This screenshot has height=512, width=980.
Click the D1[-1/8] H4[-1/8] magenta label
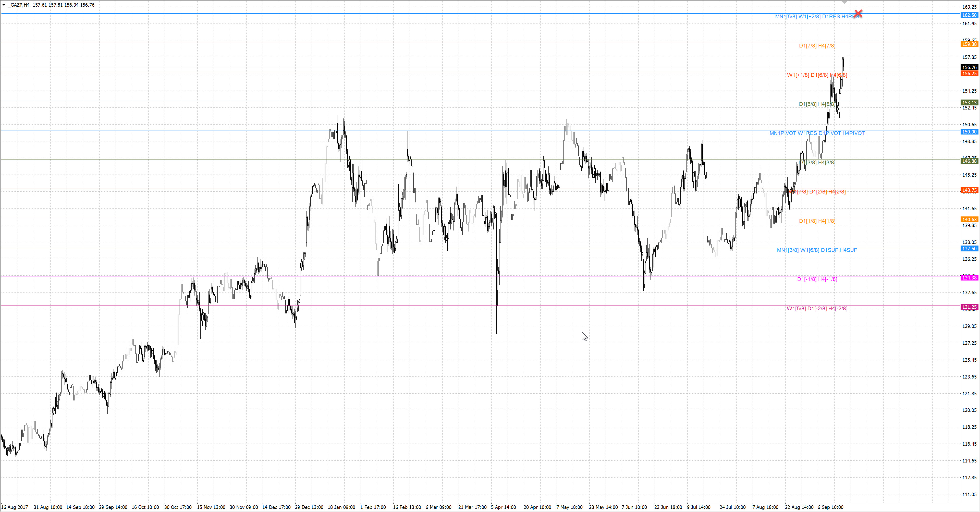point(817,279)
